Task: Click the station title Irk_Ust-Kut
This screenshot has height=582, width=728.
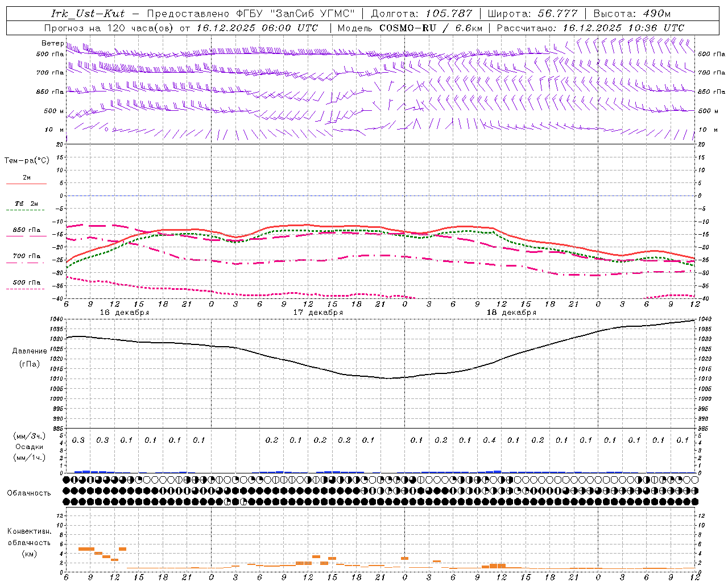Action: (x=88, y=14)
